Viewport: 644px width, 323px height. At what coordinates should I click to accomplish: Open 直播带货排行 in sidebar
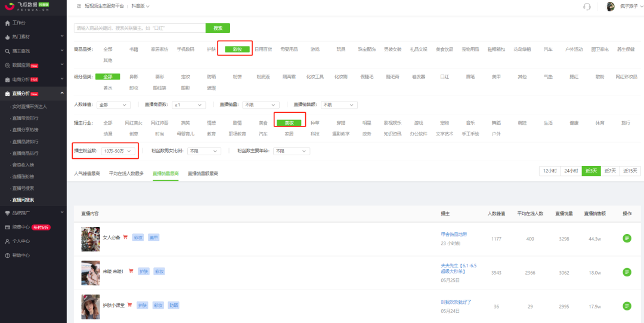pos(25,118)
